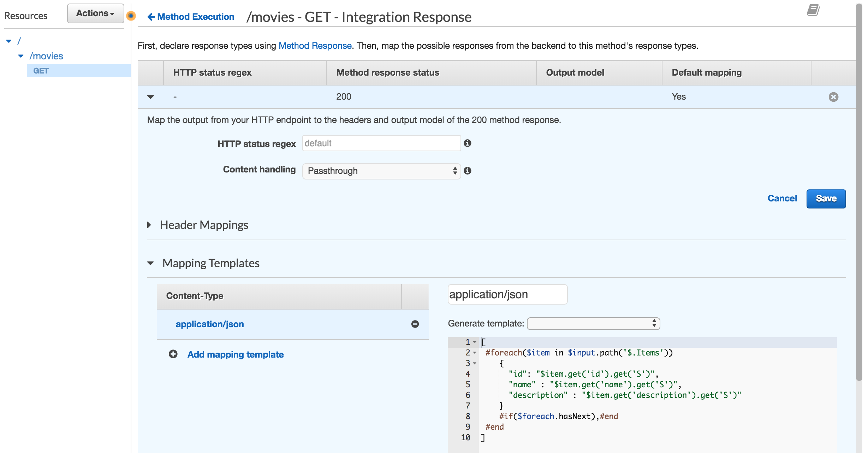Change Content handling to another option

click(381, 171)
